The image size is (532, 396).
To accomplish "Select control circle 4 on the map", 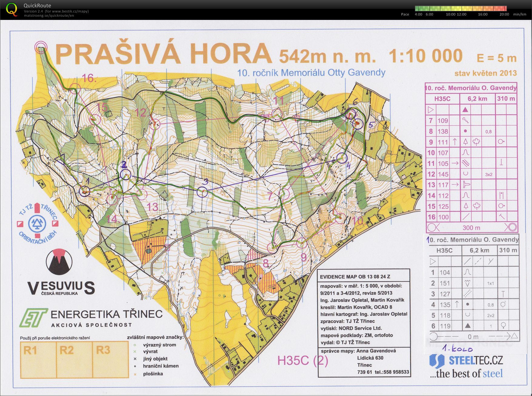I will pos(342,158).
